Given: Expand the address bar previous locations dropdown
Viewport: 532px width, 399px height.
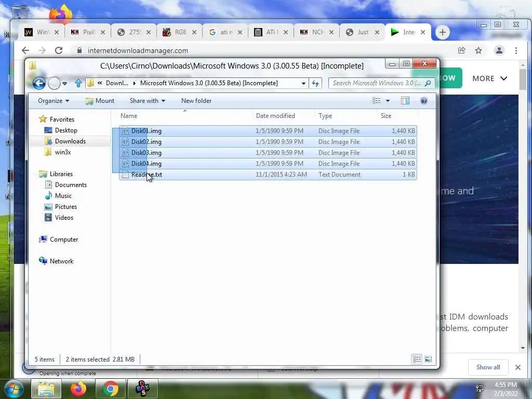Looking at the screenshot, I should [303, 83].
